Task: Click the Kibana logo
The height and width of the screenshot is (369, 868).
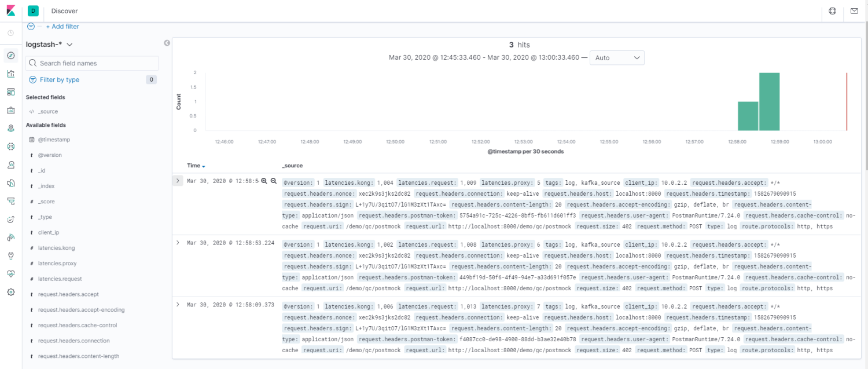Action: (x=10, y=10)
